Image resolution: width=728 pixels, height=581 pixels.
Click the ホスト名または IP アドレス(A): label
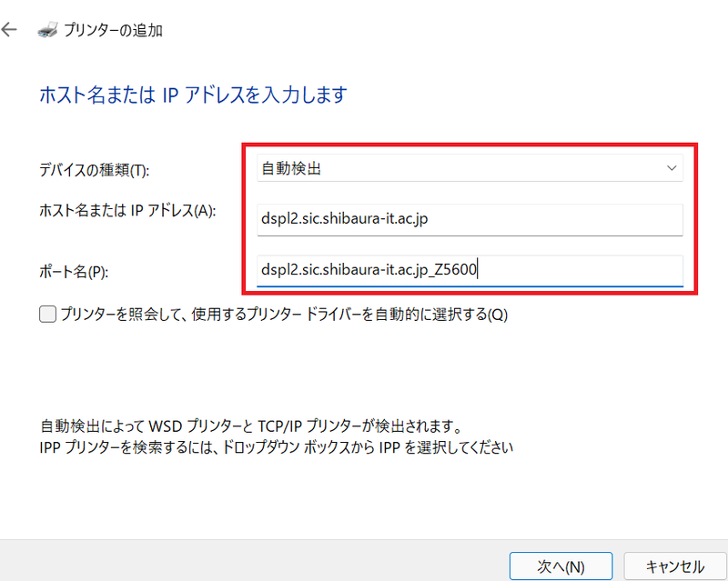point(127,211)
